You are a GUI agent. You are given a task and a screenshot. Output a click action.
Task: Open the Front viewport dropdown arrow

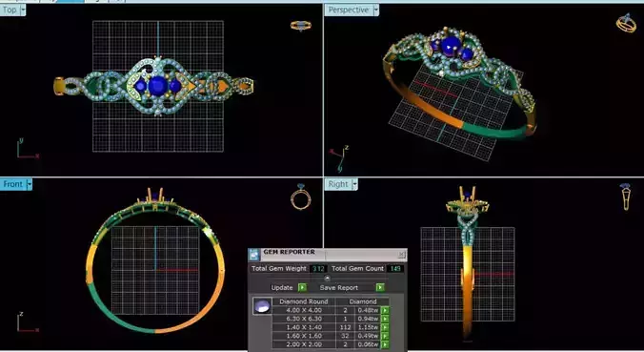[x=30, y=184]
